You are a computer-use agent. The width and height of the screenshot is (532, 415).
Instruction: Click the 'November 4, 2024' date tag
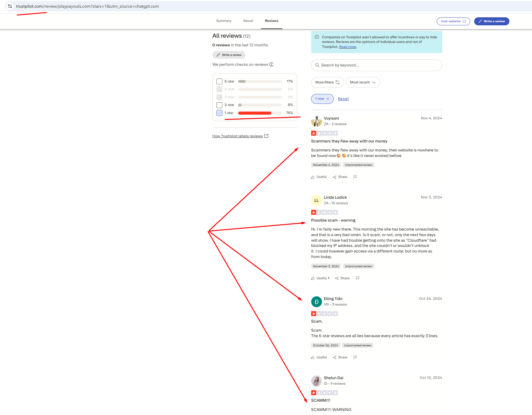tap(326, 165)
